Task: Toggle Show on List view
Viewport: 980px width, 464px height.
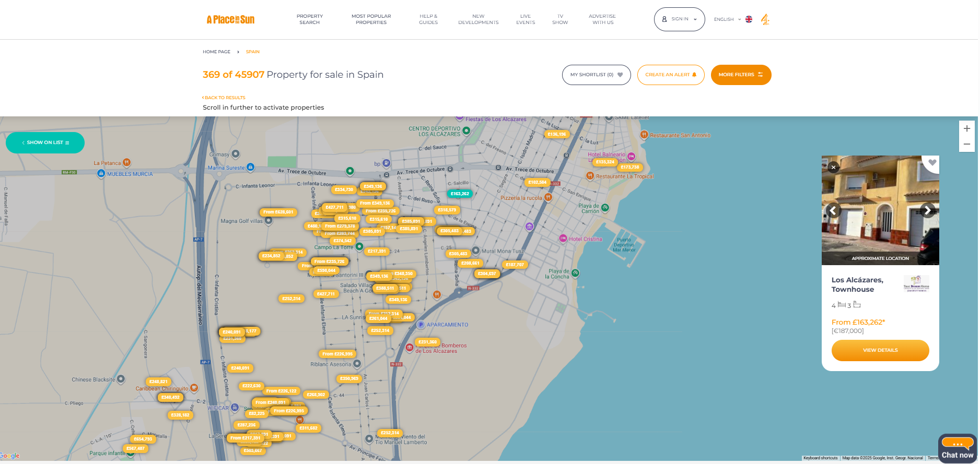Action: [45, 142]
